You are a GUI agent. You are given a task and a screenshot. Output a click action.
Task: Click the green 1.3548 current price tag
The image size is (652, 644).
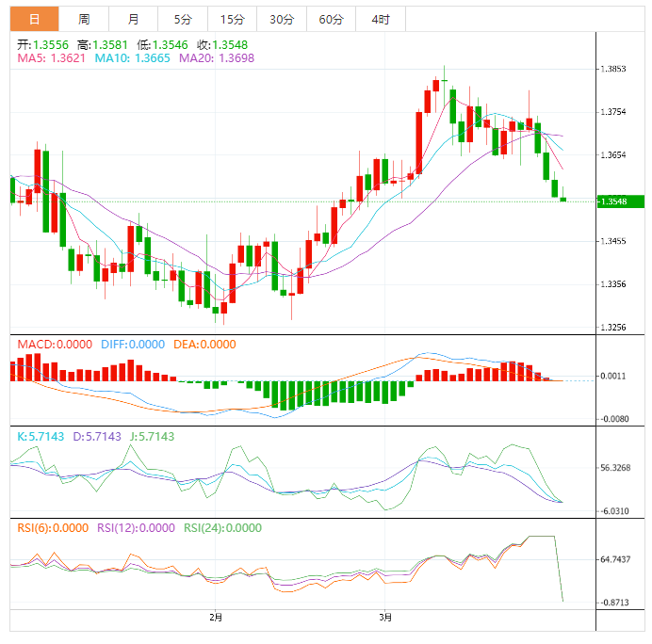coord(619,201)
